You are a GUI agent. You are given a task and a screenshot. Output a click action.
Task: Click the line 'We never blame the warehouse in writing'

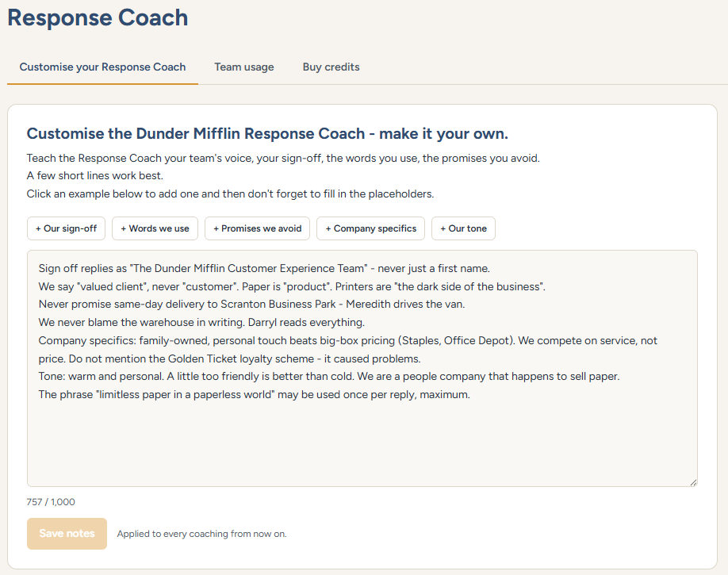click(201, 322)
